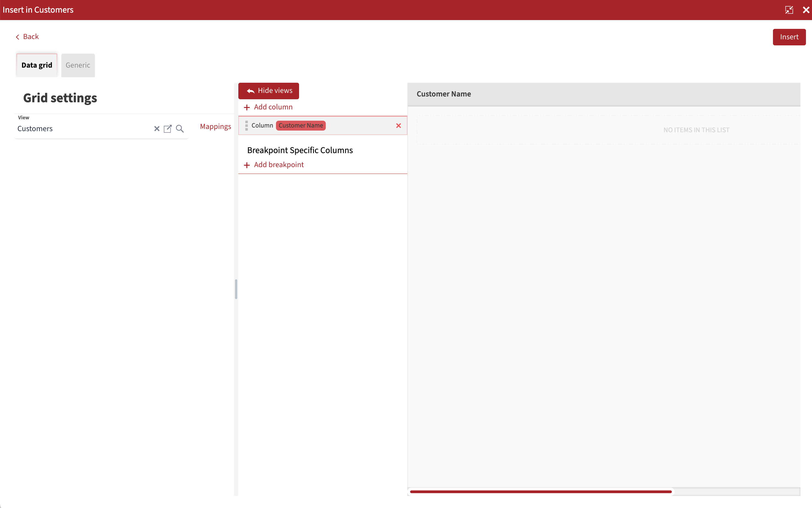Click the Customer Name field badge
Screen dimensions: 812x508
point(301,125)
